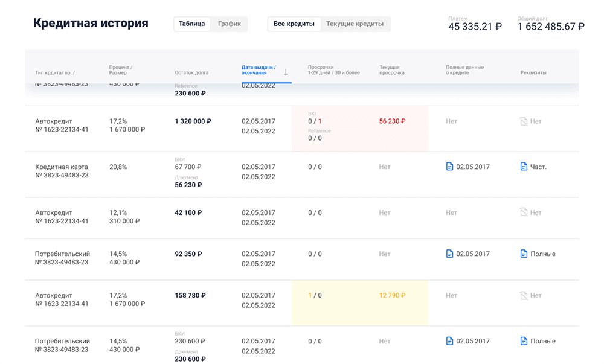Screen dimensions: 604x364
Task: Click the Част. requisites document icon
Action: (x=524, y=167)
